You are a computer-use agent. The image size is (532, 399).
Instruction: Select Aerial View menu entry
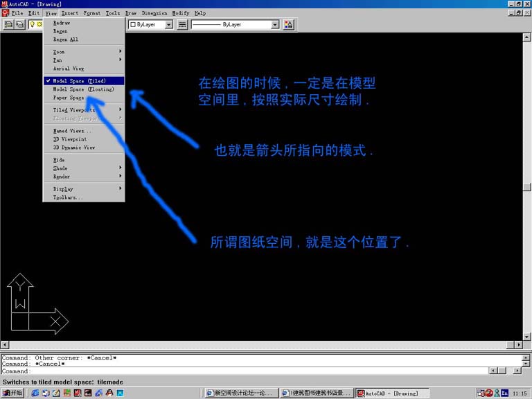[84, 69]
